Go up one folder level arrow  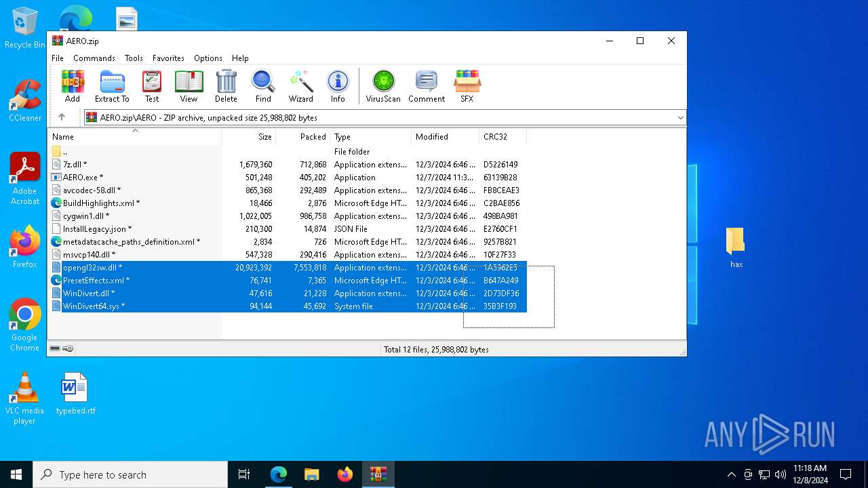(62, 117)
